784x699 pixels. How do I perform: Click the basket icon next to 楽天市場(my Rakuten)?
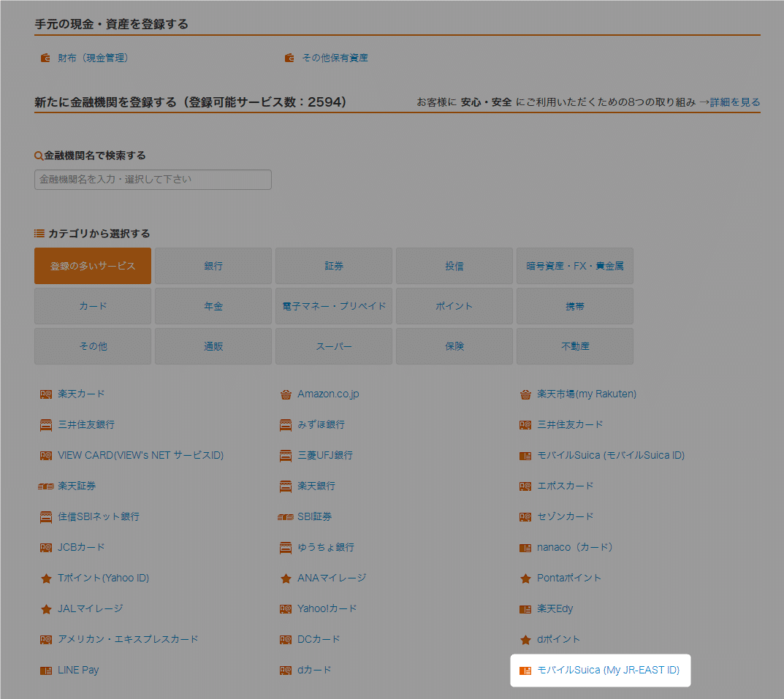point(525,394)
